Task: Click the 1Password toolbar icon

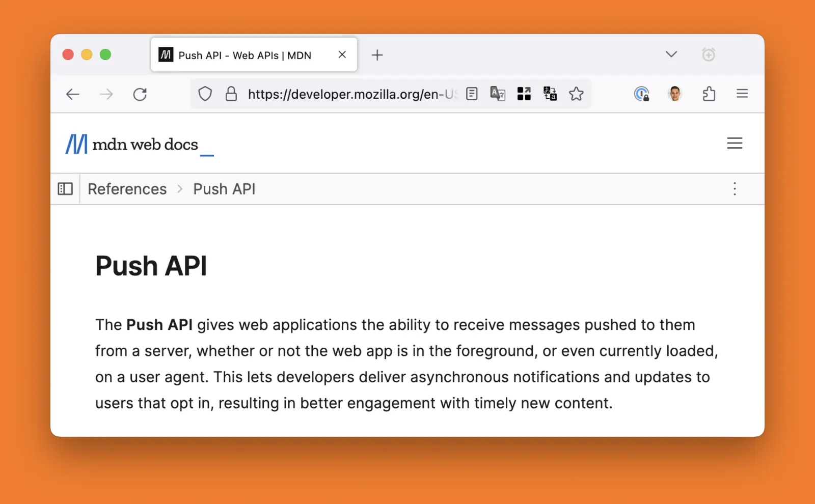Action: tap(641, 94)
